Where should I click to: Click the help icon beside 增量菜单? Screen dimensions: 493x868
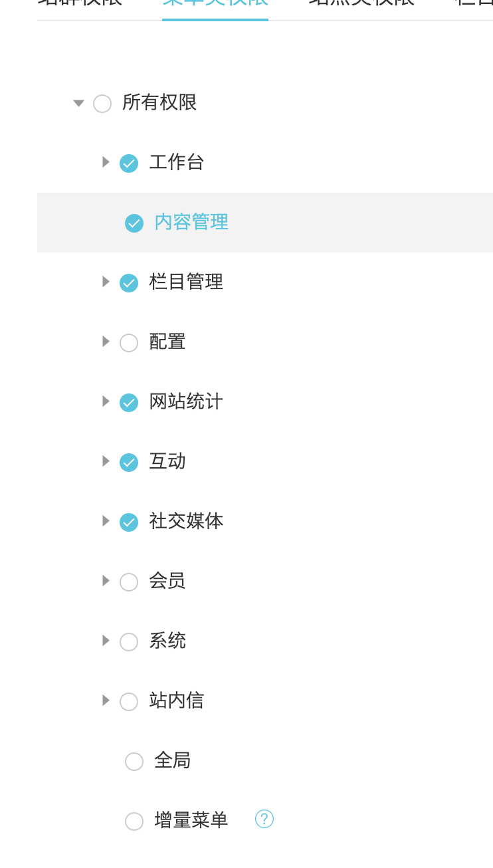[264, 819]
